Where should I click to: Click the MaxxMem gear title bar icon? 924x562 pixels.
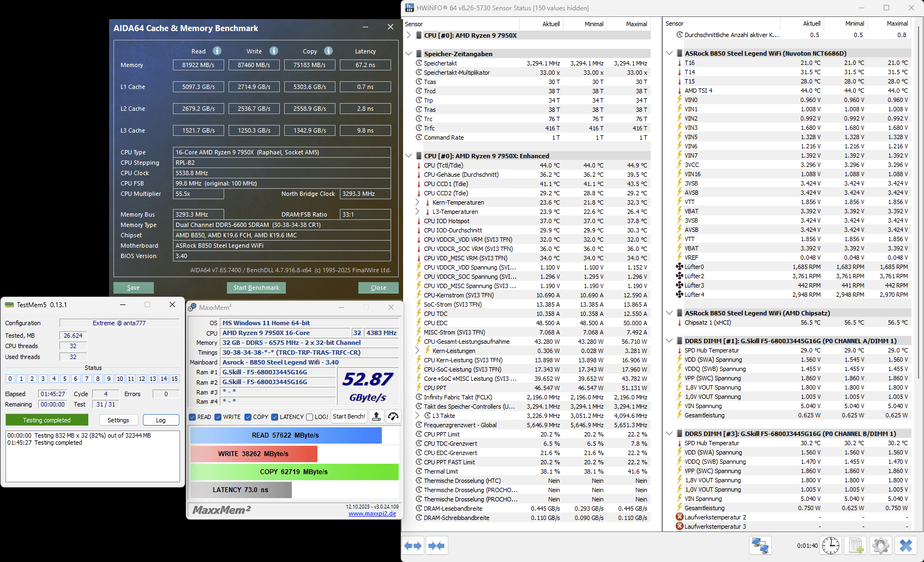(192, 307)
